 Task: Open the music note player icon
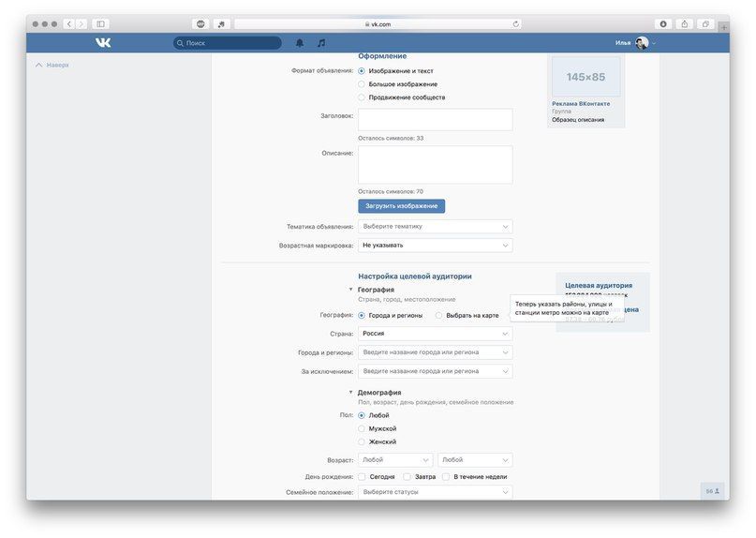pos(321,43)
